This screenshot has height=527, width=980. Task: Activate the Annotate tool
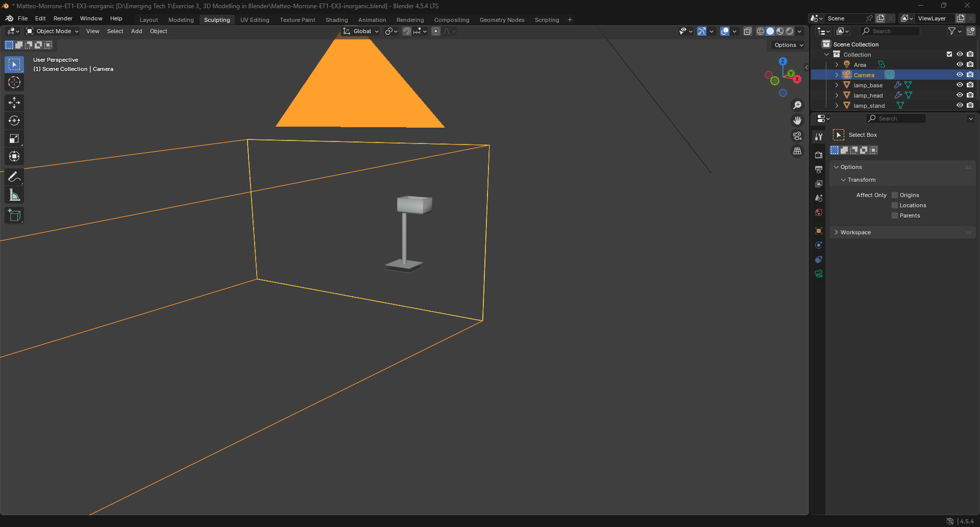point(14,177)
